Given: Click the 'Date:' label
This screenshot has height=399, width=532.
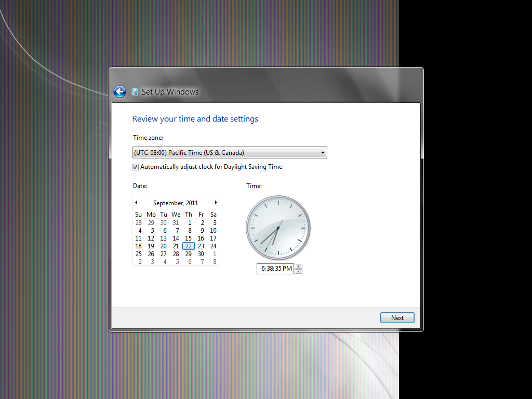Looking at the screenshot, I should 140,186.
